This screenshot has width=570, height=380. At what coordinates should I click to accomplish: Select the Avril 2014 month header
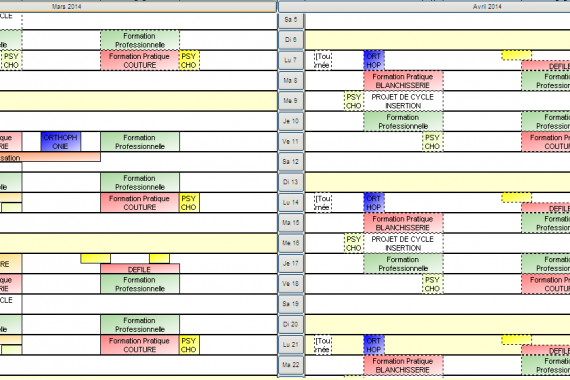pos(424,7)
